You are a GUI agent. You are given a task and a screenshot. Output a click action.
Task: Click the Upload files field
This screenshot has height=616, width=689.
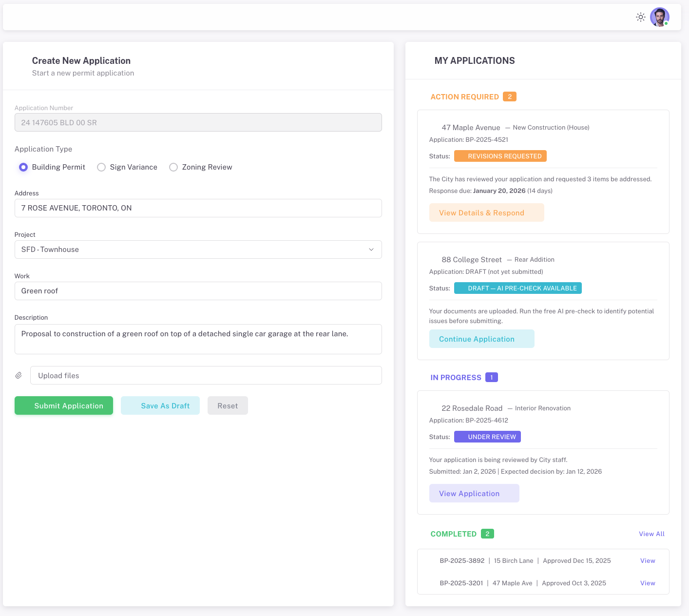pos(206,375)
